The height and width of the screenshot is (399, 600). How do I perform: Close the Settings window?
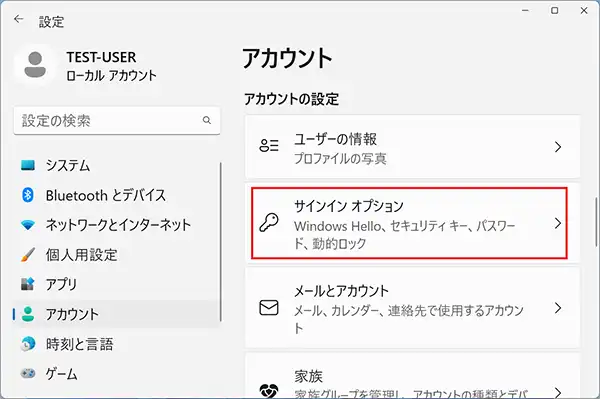[584, 10]
